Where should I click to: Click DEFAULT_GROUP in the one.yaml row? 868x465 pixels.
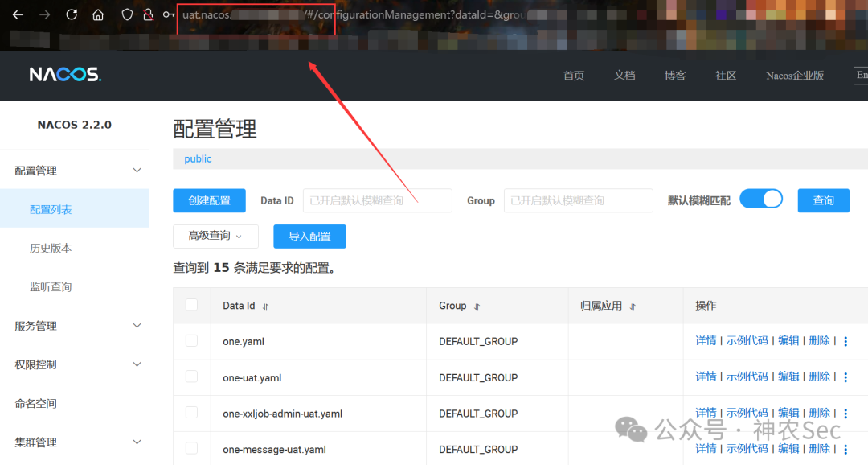point(478,342)
